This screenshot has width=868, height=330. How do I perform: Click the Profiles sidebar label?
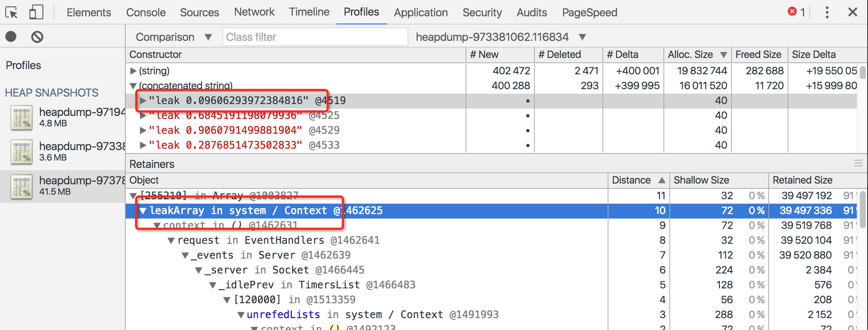click(x=23, y=65)
